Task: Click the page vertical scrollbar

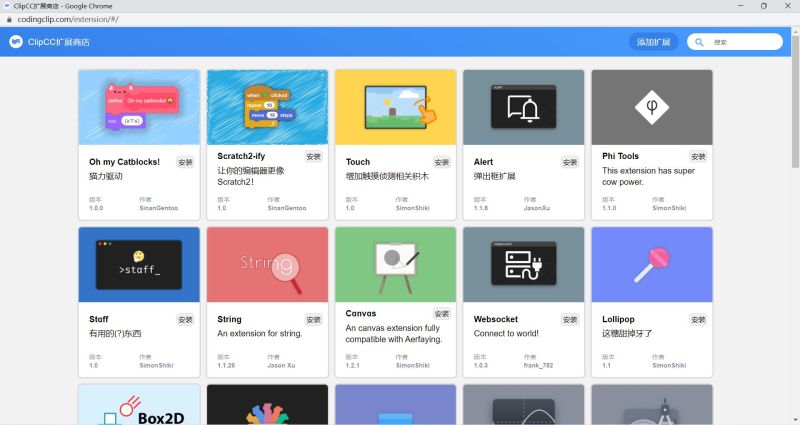Action: pos(795,100)
